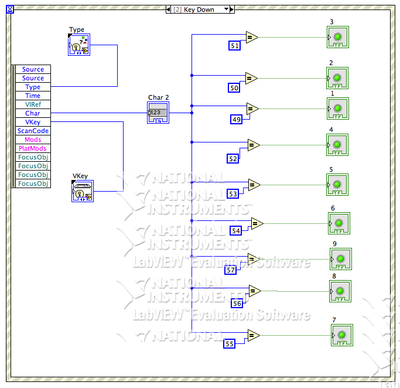Select the VKey indicator terminal icon
This screenshot has height=388, width=400.
[x=82, y=191]
